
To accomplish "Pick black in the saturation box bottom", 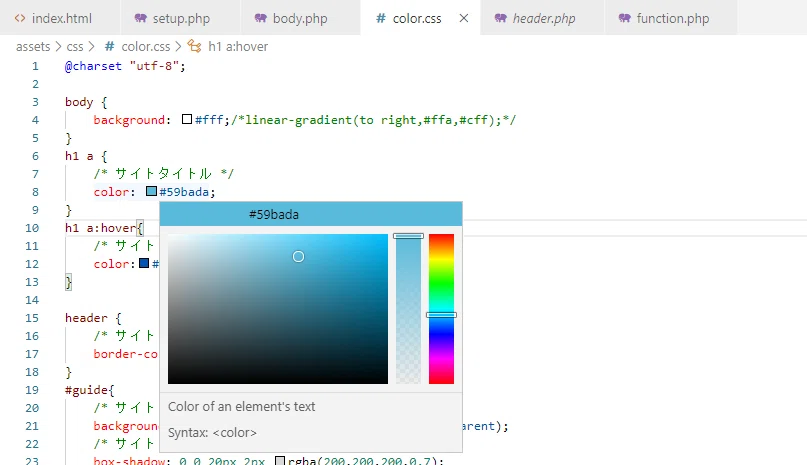I will click(278, 381).
